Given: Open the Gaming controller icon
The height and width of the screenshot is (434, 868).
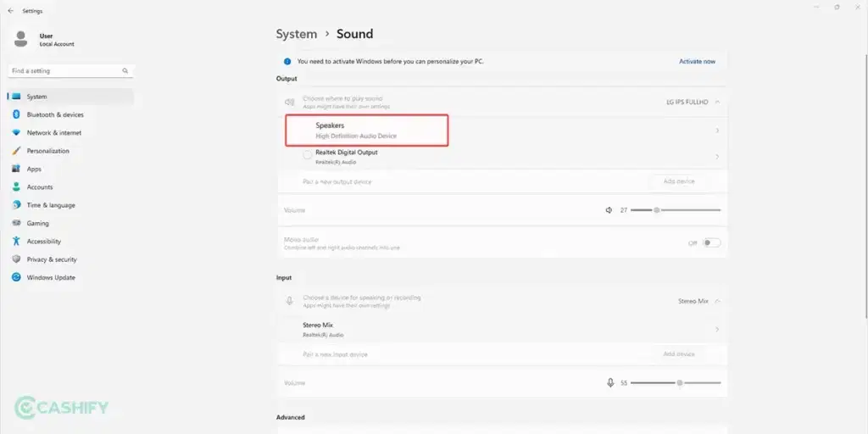Looking at the screenshot, I should pyautogui.click(x=16, y=223).
